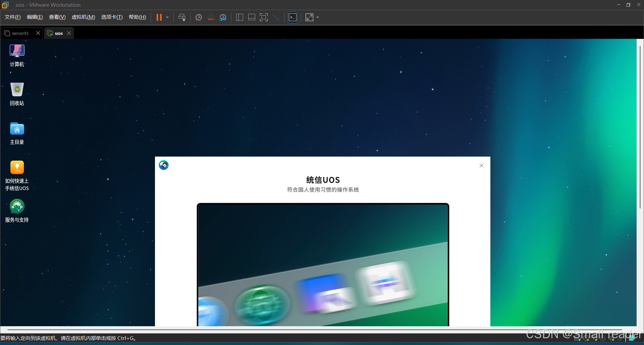This screenshot has width=644, height=345.
Task: Enter full screen mode icon
Action: point(264,17)
